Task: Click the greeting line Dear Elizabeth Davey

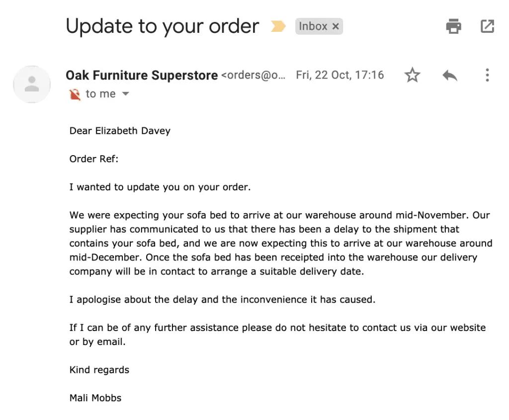Action: (119, 131)
